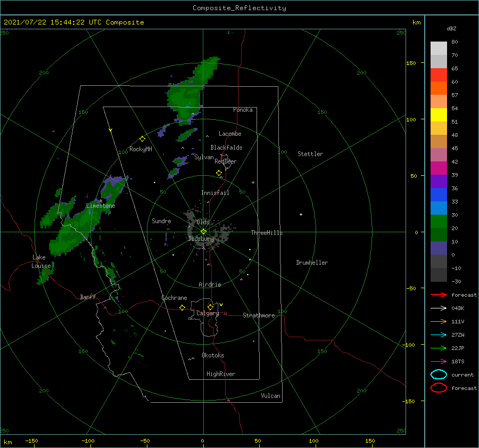
Task: Click the Ponoka town label
Action: [243, 110]
